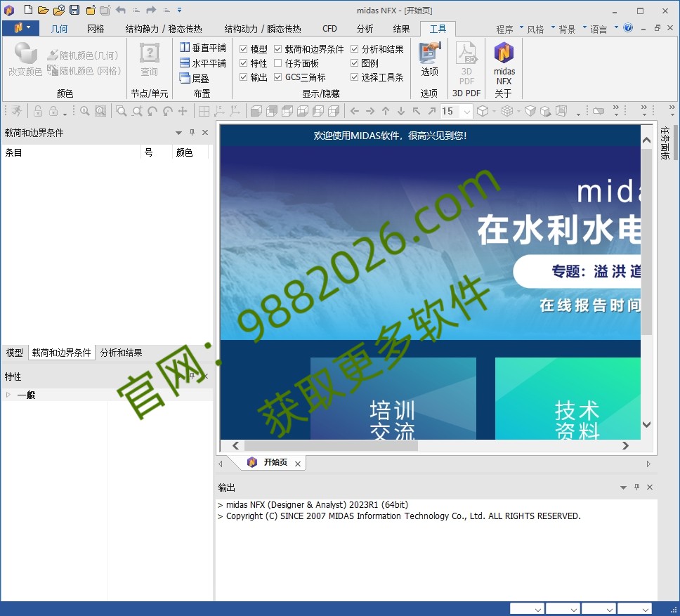Switch to the 结果 ribbon tab
Screen dimensions: 680x616
(401, 29)
